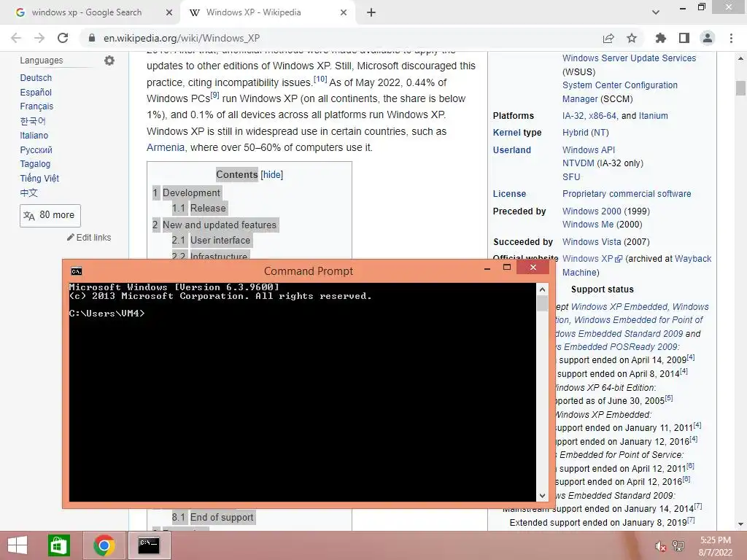Image resolution: width=747 pixels, height=560 pixels.
Task: Jump to 2.1 User interface section
Action: click(211, 240)
